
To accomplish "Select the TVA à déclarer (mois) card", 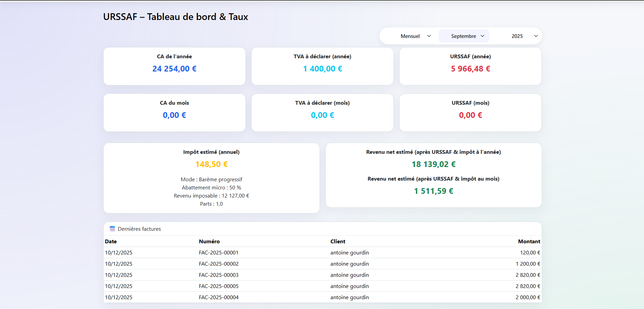I will [322, 112].
